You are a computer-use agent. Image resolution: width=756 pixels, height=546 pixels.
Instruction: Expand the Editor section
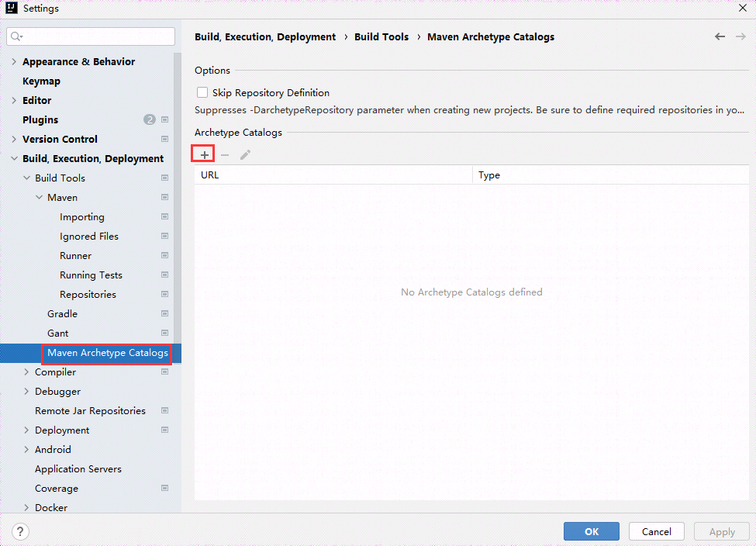[14, 100]
